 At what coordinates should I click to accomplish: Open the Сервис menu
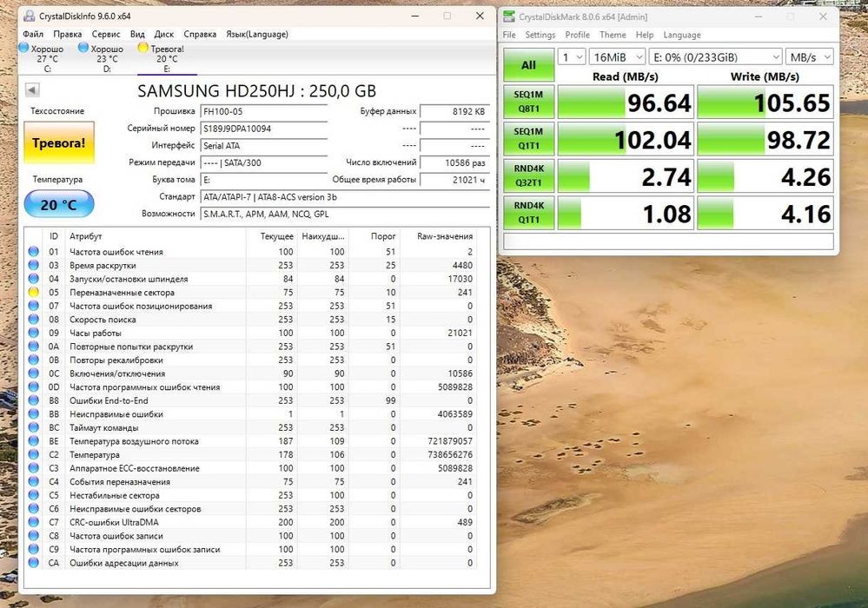[106, 34]
